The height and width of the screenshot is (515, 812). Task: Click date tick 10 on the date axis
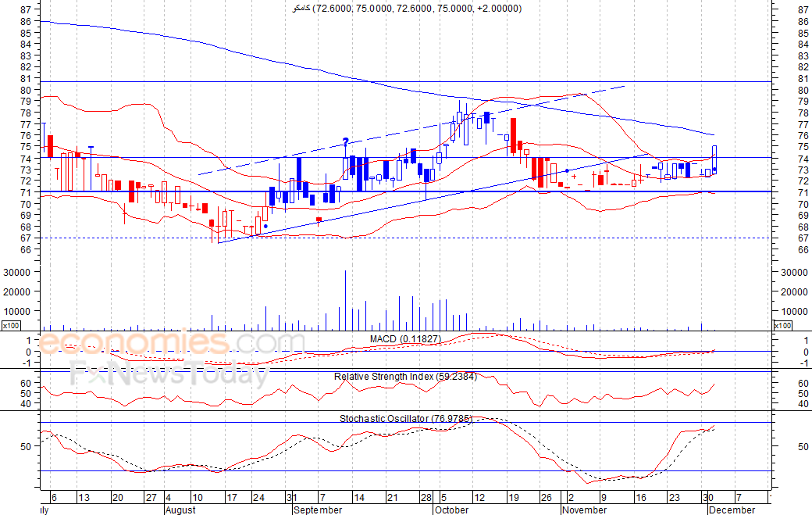coord(198,497)
